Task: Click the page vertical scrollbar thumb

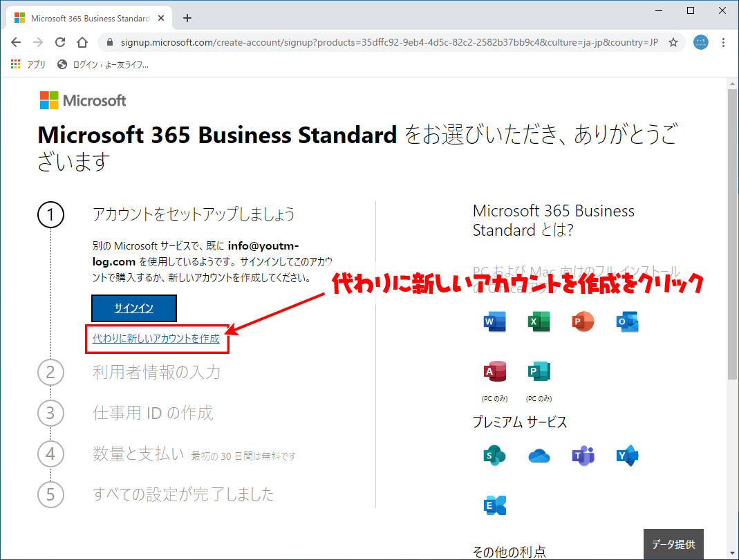Action: tap(732, 234)
